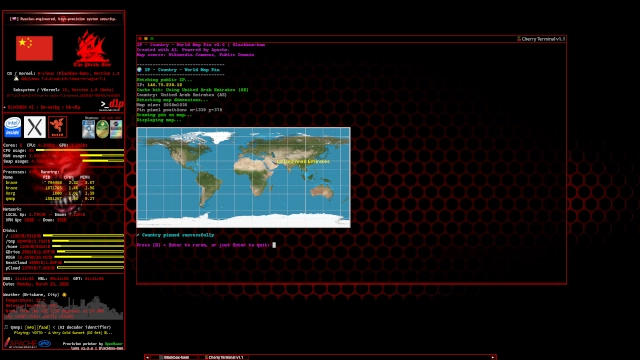Click the left arrow of the bottom taskbar
This screenshot has width=640, height=360.
(147, 357)
